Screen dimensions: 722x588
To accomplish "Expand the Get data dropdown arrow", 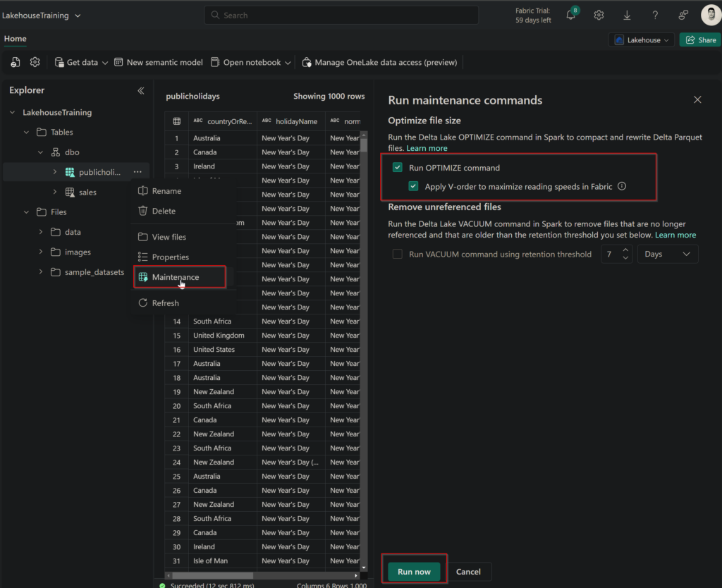I will [105, 63].
